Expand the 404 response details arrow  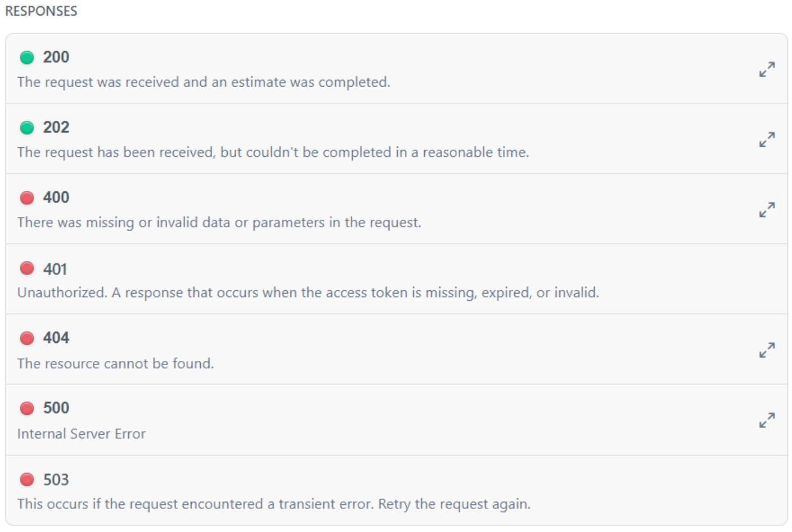click(x=767, y=350)
